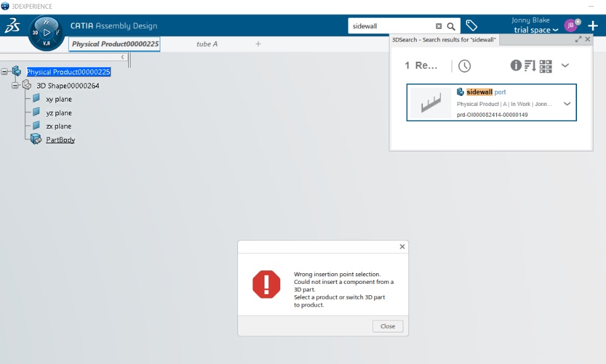Screen dimensions: 606x364
Task: Add a new tab with plus
Action: [x=258, y=44]
